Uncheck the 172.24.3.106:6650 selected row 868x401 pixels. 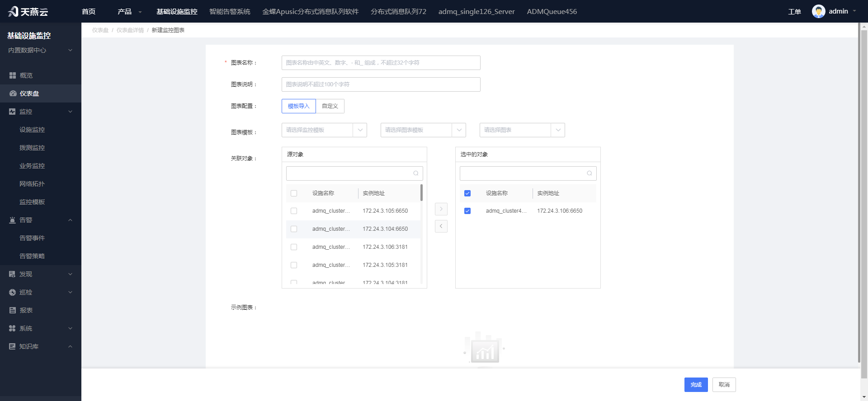tap(467, 211)
